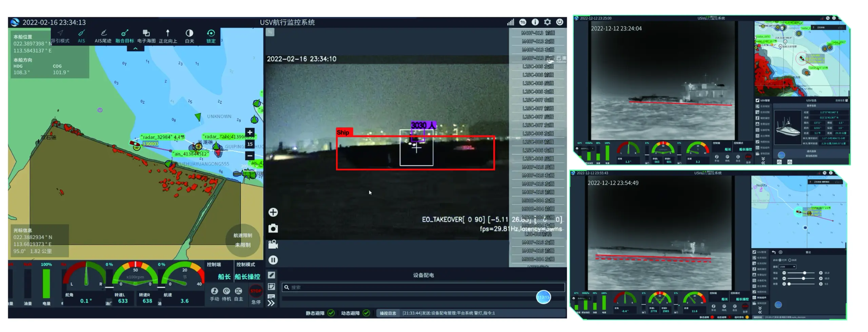Zoom out the chart with the minus button

click(250, 155)
